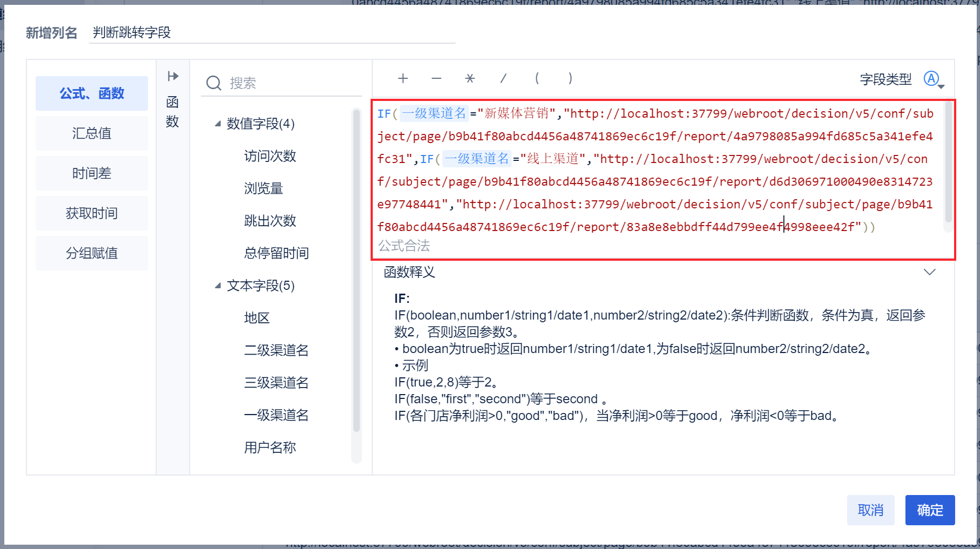Select the 总停留时间 field
Image resolution: width=980 pixels, height=549 pixels.
click(x=277, y=253)
